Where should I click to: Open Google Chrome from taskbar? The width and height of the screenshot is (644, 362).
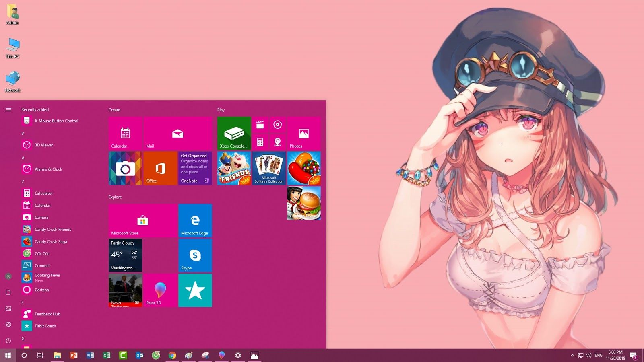pyautogui.click(x=172, y=355)
